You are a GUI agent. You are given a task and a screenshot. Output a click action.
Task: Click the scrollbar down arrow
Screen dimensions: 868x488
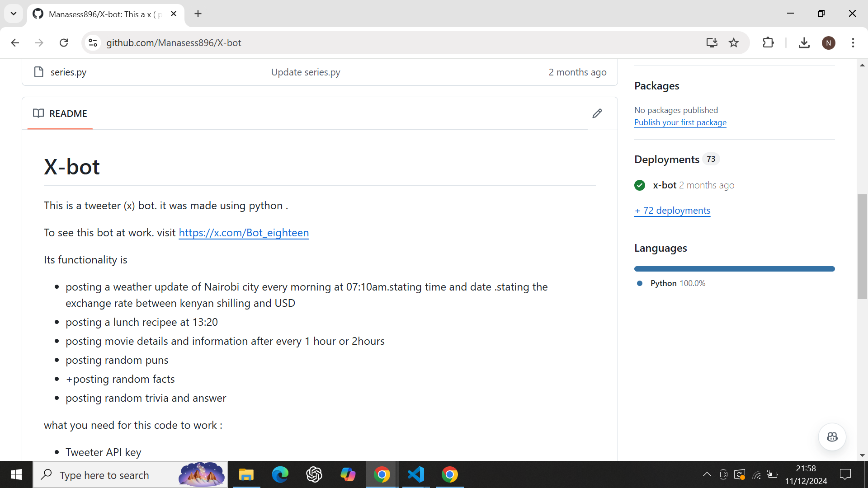coord(862,455)
